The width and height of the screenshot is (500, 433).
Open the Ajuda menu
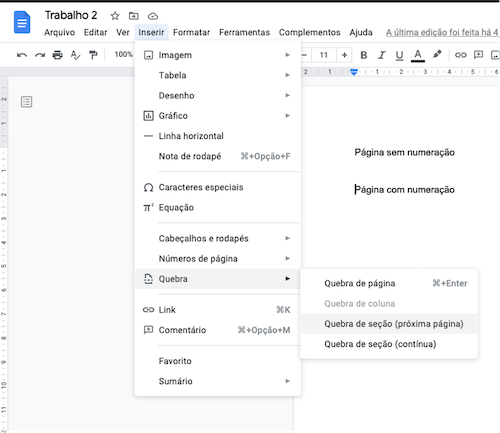pos(361,32)
